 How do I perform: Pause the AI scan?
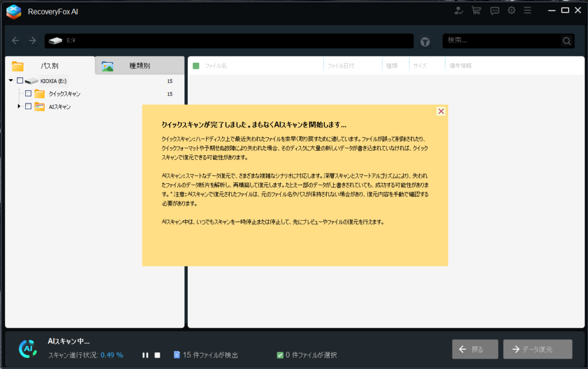tap(146, 355)
